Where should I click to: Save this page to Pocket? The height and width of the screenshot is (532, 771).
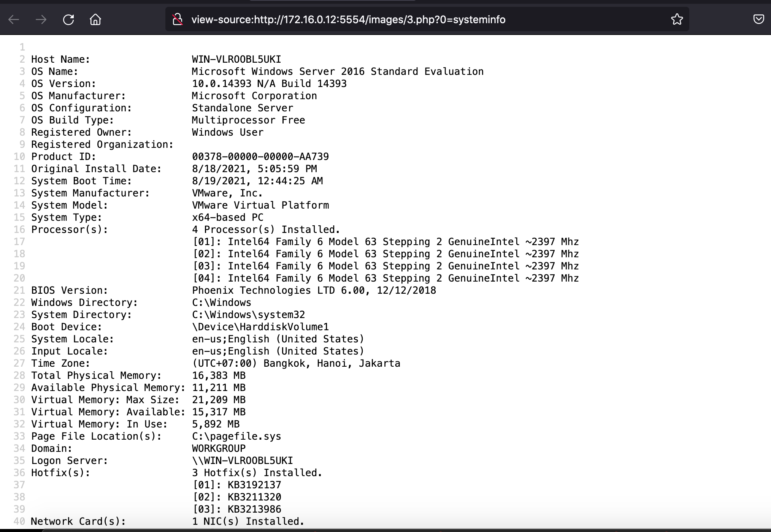tap(759, 19)
